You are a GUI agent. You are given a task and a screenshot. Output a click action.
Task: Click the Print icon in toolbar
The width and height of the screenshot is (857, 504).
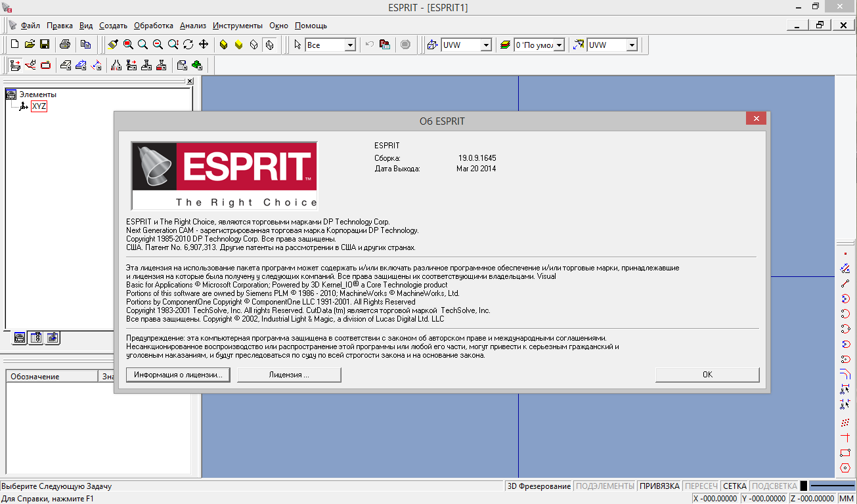[65, 45]
